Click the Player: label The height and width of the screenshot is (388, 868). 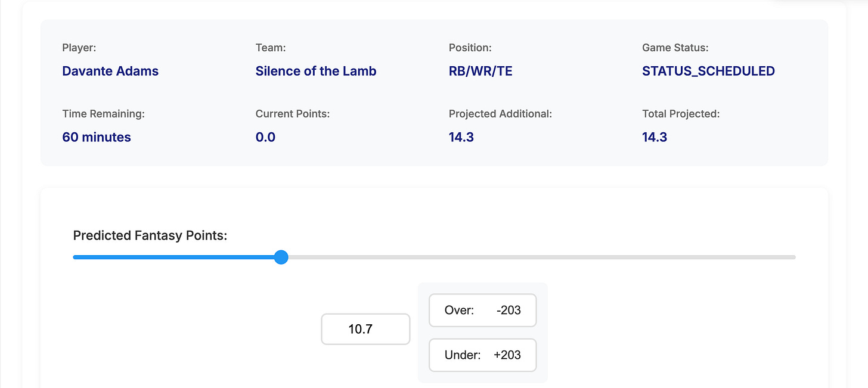(79, 48)
